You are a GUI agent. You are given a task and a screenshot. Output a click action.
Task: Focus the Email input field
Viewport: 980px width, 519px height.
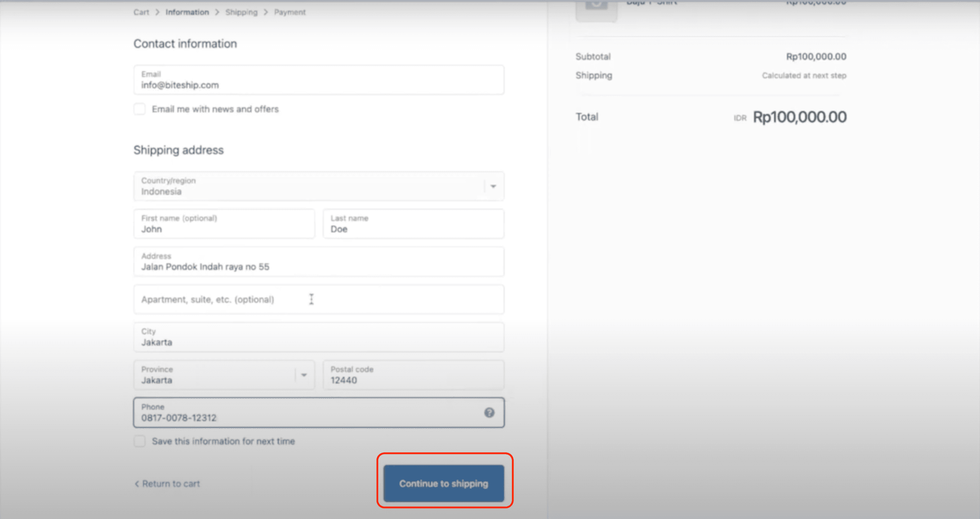point(319,80)
